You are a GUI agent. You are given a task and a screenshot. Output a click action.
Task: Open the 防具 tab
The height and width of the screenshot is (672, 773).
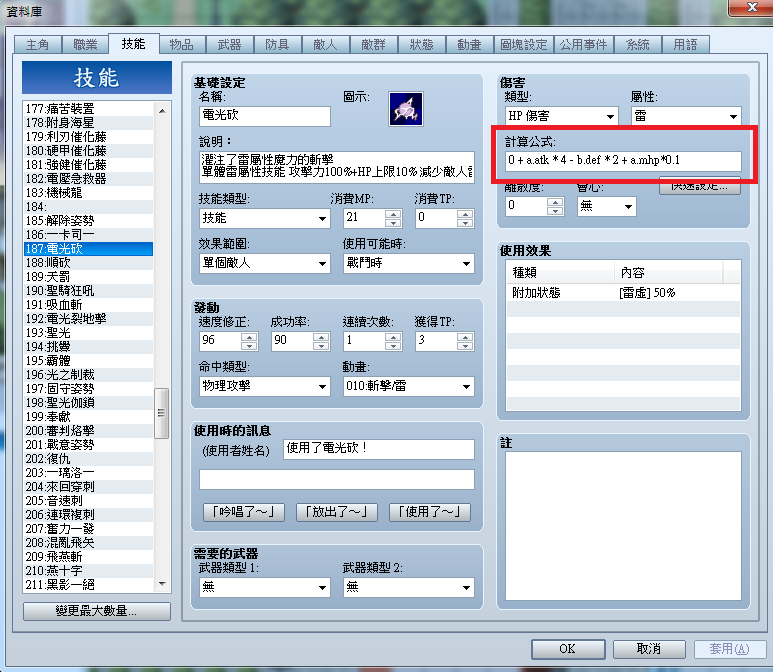click(x=278, y=45)
